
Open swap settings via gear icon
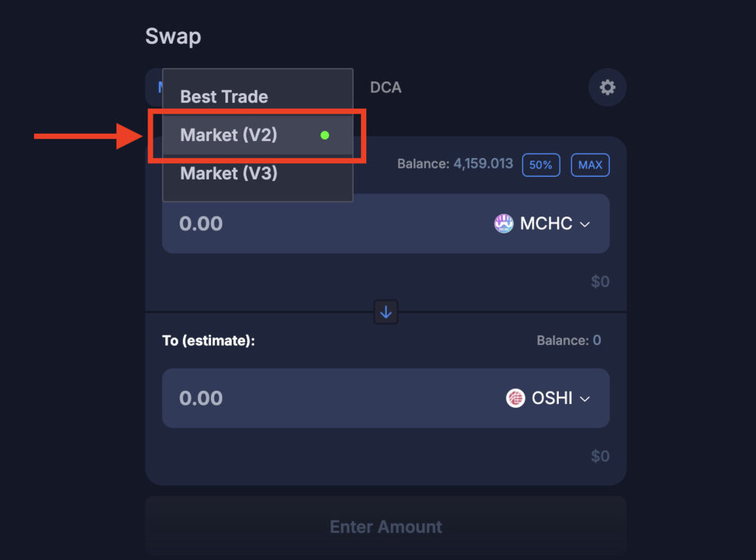[607, 88]
